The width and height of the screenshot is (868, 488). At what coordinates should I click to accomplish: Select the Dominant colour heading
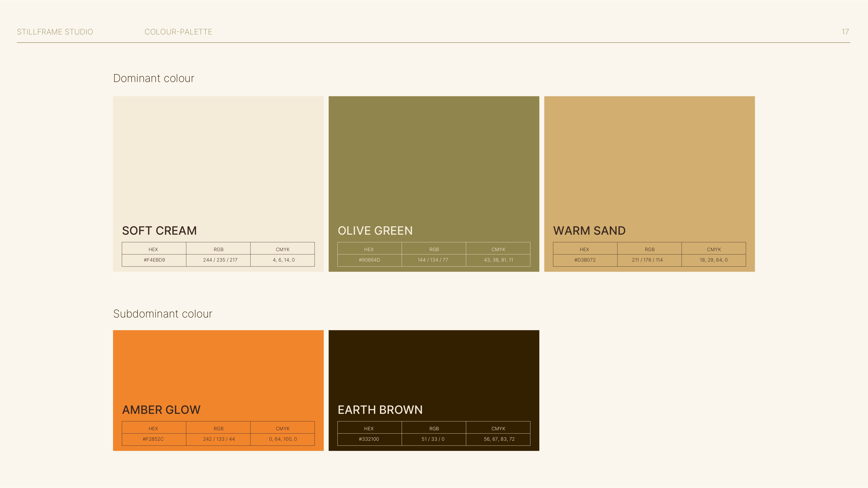click(x=154, y=79)
